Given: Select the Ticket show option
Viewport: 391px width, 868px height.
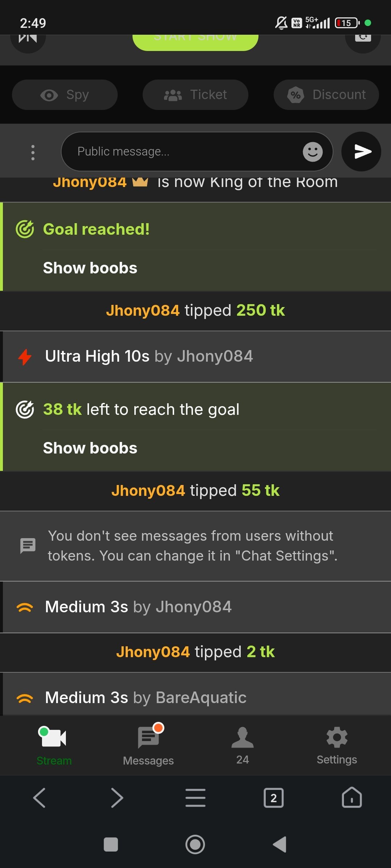Looking at the screenshot, I should click(195, 95).
